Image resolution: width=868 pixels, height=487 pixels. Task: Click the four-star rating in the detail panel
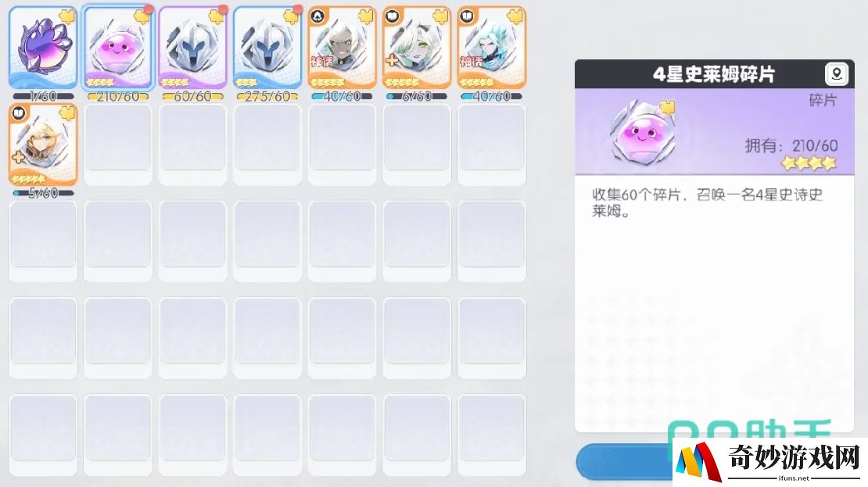click(809, 163)
